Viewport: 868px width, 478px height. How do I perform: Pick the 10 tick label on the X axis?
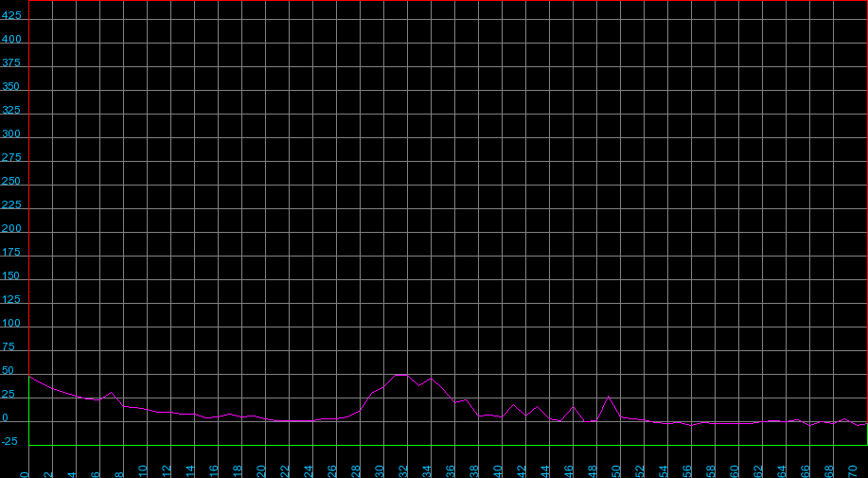coord(143,469)
